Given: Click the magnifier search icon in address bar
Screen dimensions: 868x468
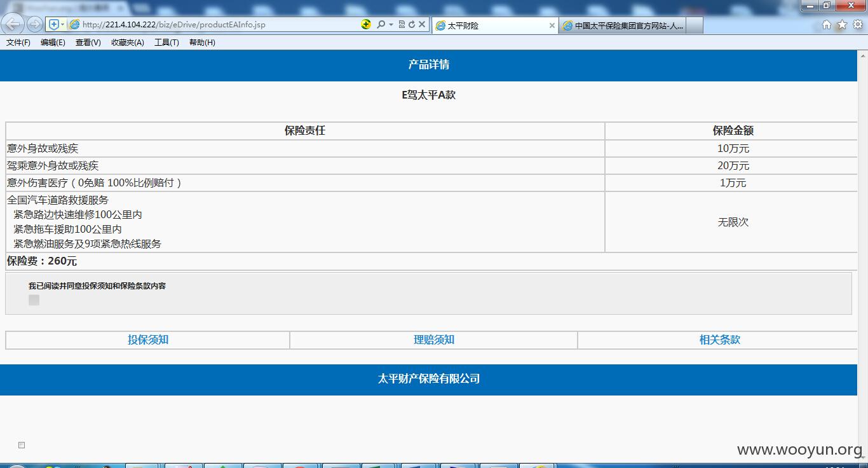Looking at the screenshot, I should click(381, 24).
